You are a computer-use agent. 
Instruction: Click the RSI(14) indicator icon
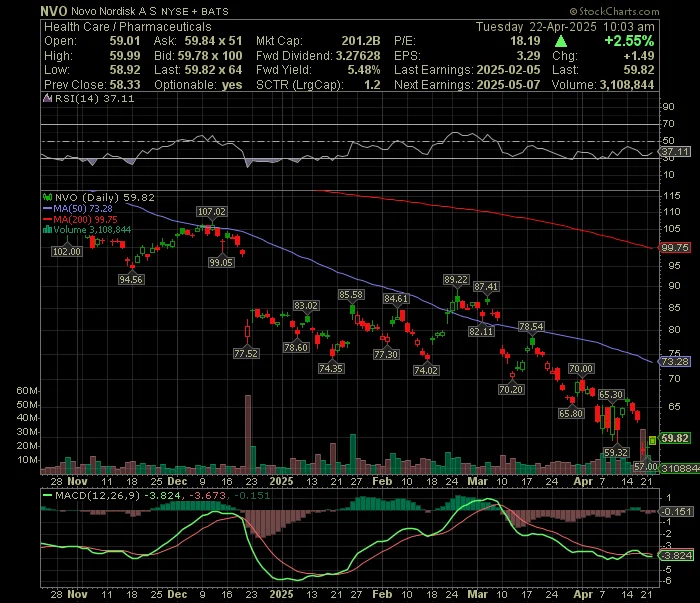(x=47, y=98)
